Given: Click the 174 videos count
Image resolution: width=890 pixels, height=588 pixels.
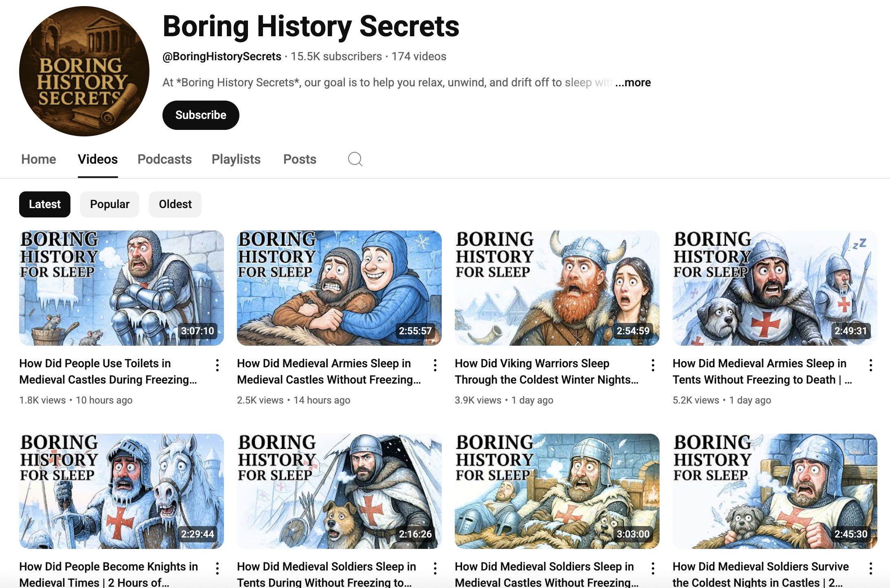Looking at the screenshot, I should tap(419, 57).
